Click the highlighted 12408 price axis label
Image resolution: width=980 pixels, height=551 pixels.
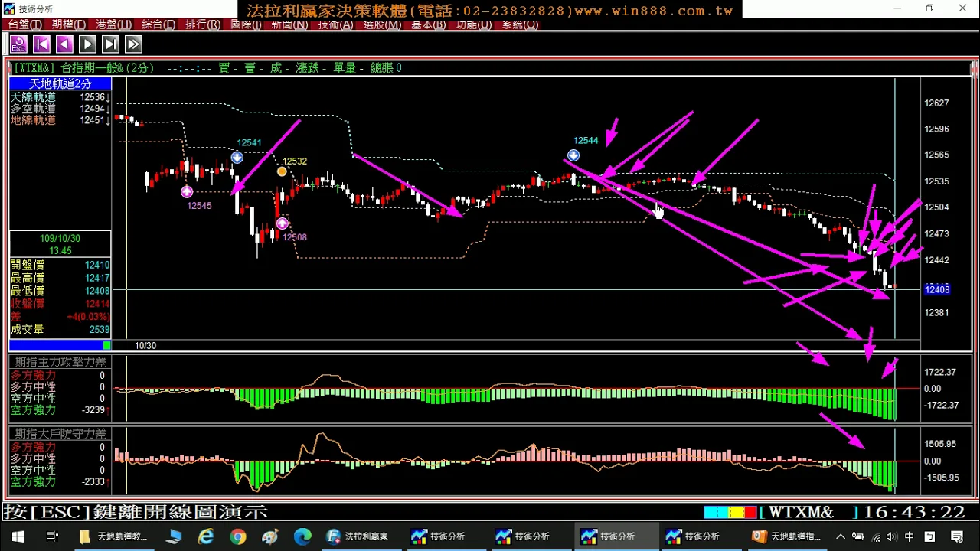[937, 289]
